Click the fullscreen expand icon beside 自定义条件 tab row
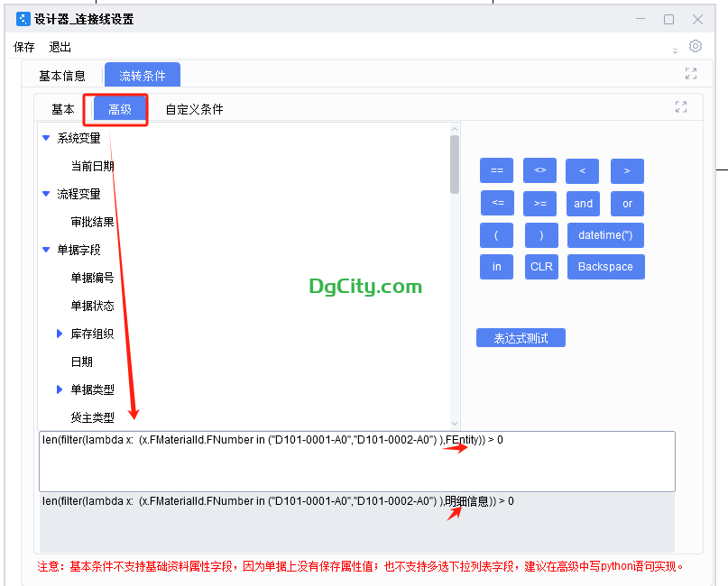 point(682,106)
